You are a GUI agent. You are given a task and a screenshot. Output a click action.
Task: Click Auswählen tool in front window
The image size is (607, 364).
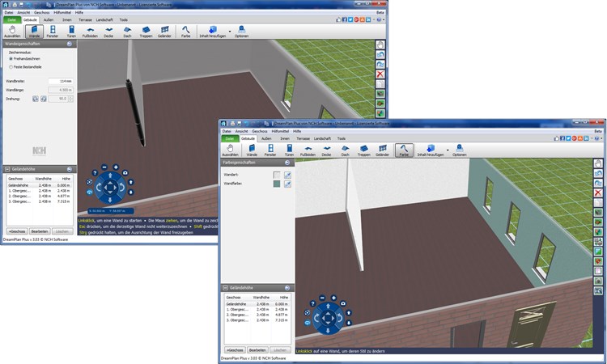tap(231, 150)
